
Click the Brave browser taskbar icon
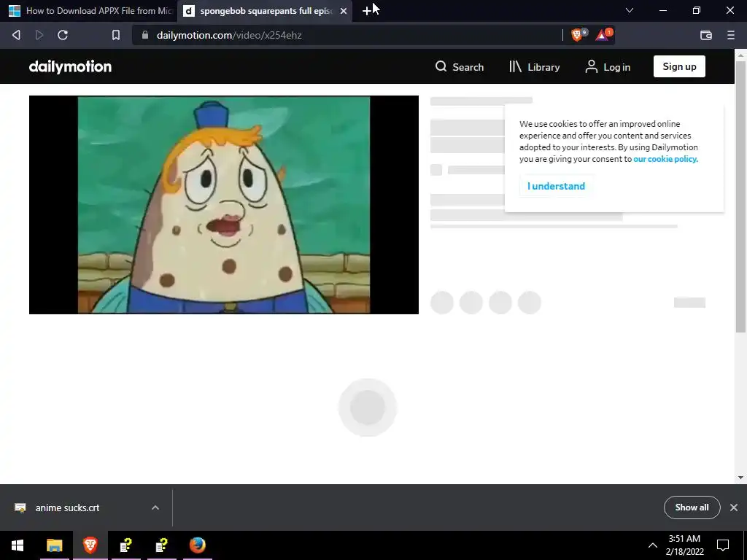click(x=90, y=545)
